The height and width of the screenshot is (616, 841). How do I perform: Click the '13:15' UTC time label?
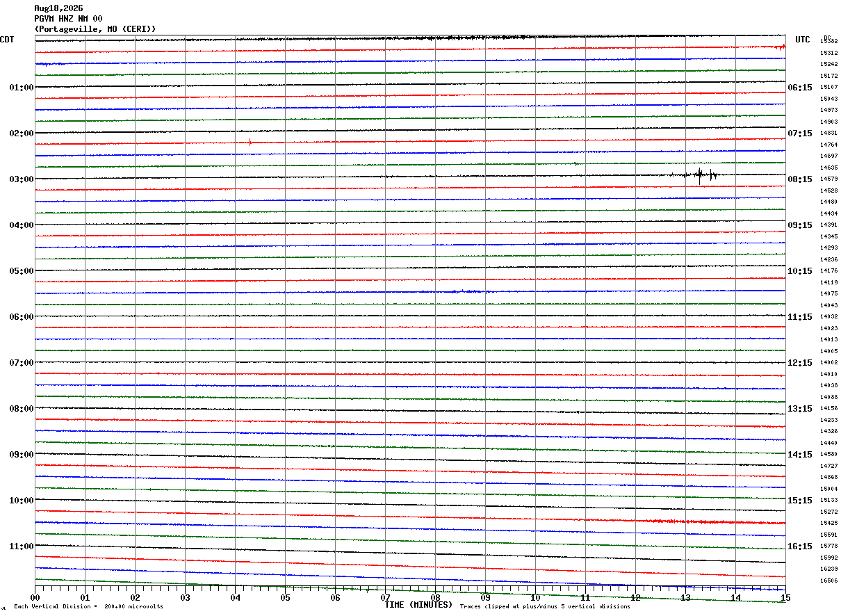tap(800, 409)
